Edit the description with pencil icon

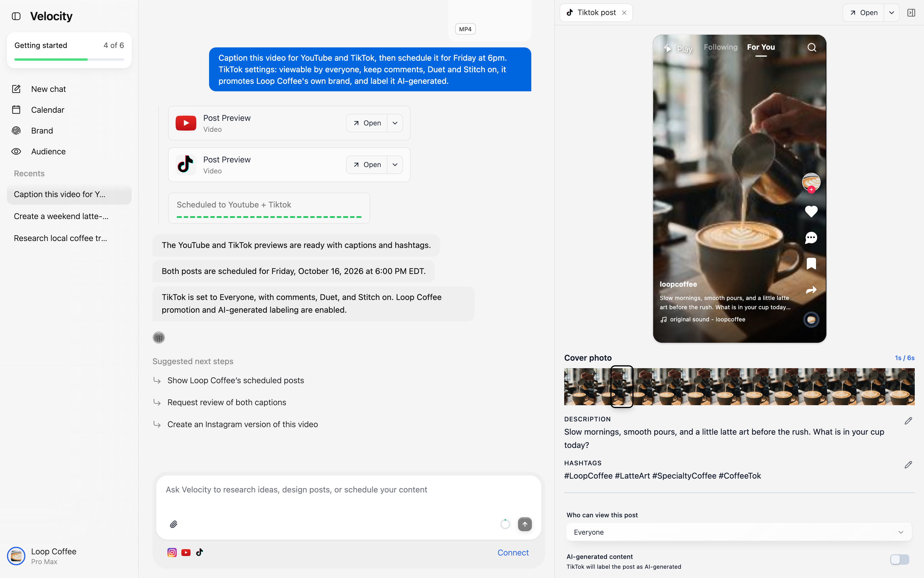(908, 421)
